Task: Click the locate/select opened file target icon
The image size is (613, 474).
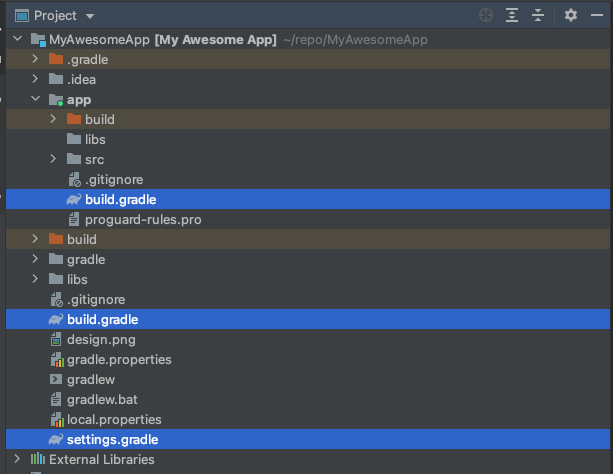Action: [487, 16]
